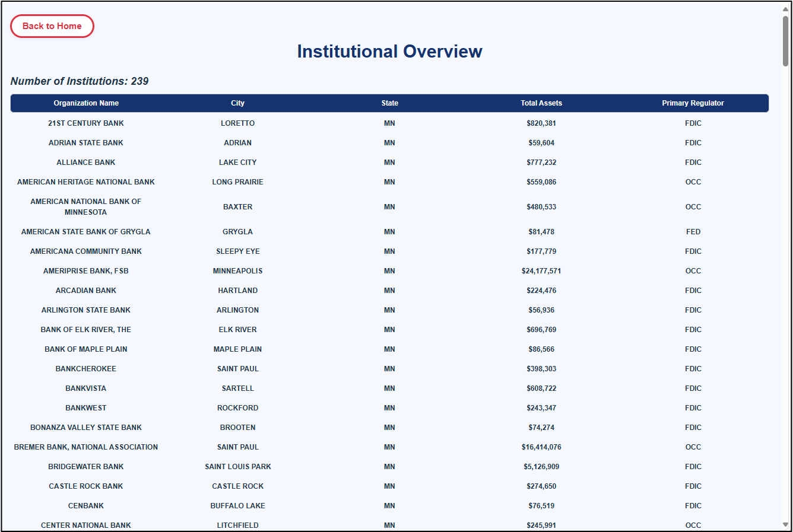The width and height of the screenshot is (793, 532).
Task: Click the FED regulator cell
Action: click(693, 232)
